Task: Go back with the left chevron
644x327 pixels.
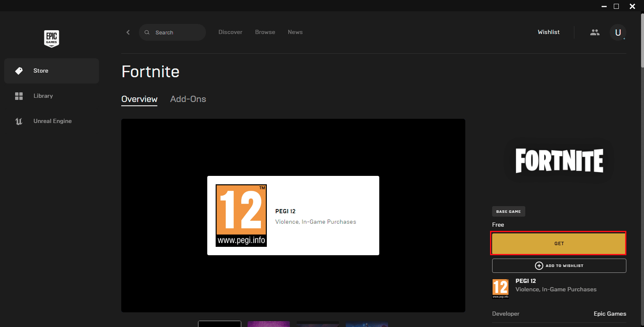Action: pos(128,32)
